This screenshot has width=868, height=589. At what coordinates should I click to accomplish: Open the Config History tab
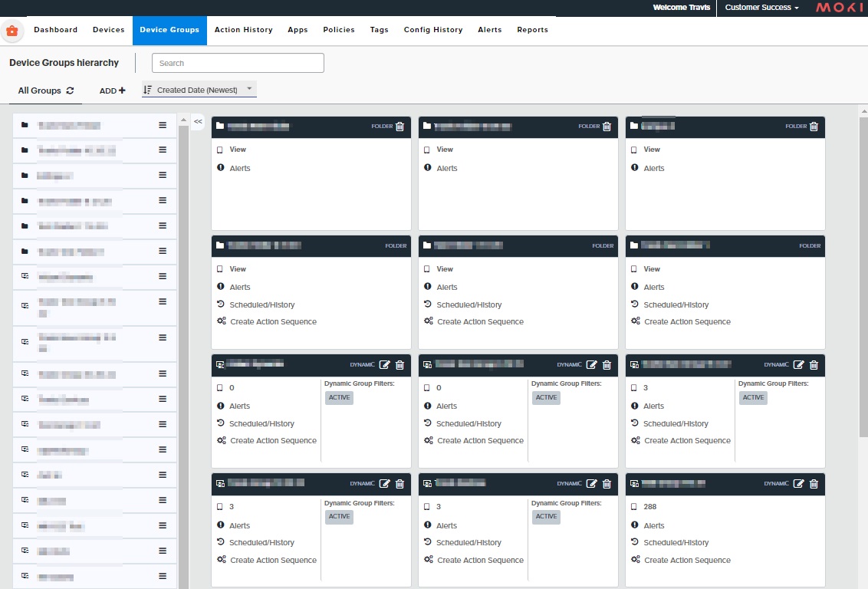(433, 30)
